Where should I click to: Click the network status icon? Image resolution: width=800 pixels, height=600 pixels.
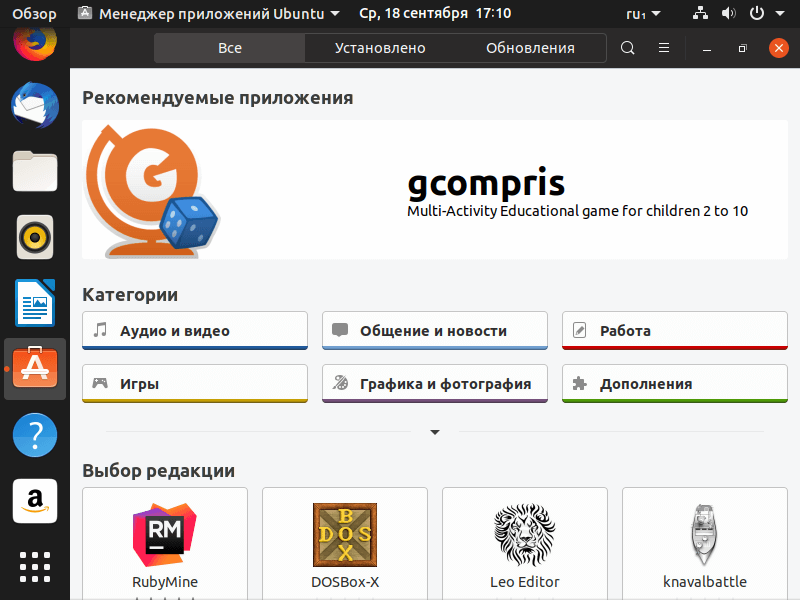click(x=700, y=13)
